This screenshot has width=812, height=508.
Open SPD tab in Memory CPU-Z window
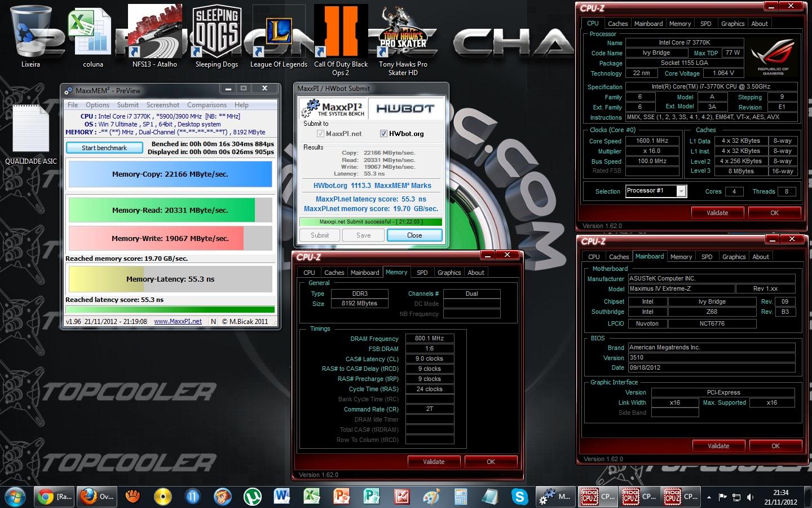pos(422,273)
